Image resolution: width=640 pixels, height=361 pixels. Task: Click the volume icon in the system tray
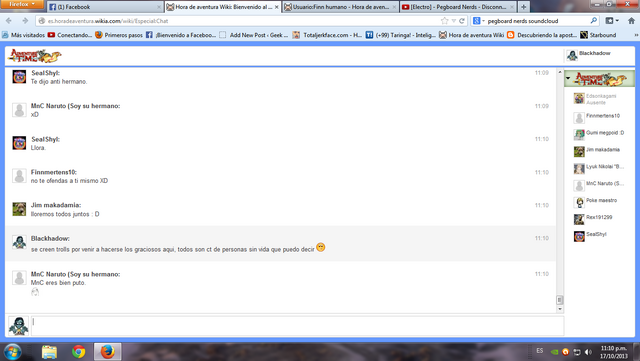(588, 352)
